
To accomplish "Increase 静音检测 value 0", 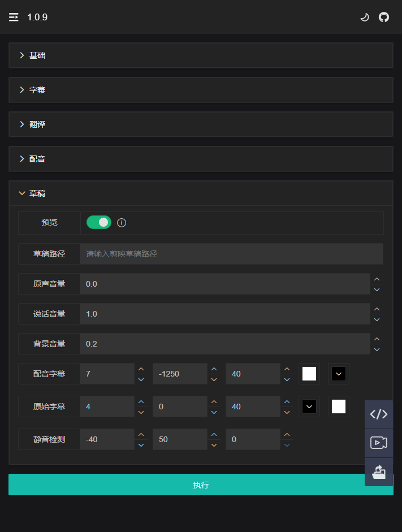I will click(287, 434).
